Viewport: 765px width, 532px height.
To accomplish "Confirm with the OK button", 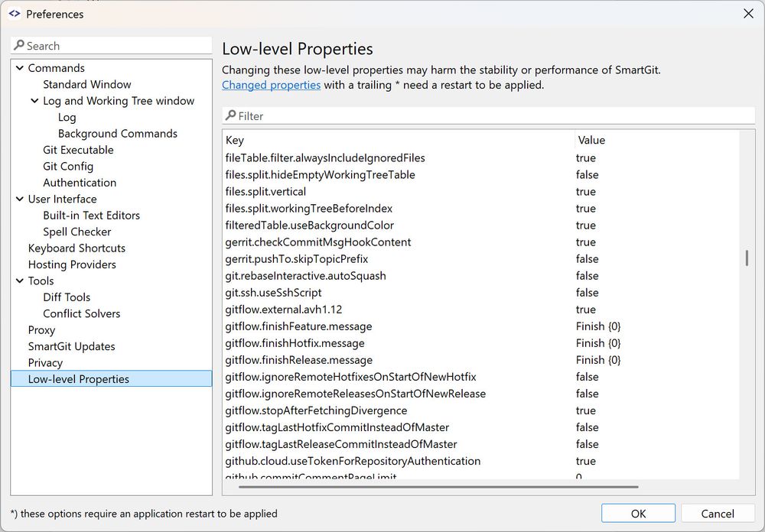I will coord(638,514).
